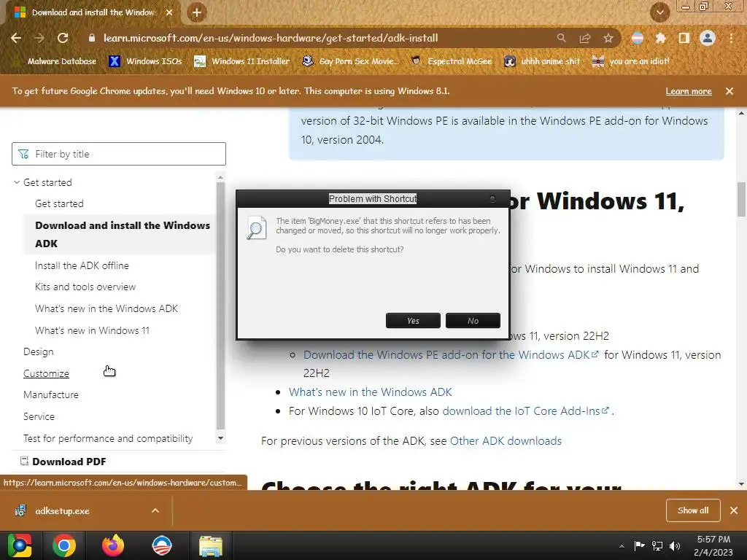Open What's new in Windows 11
Screen dimensions: 747x560
pos(92,330)
